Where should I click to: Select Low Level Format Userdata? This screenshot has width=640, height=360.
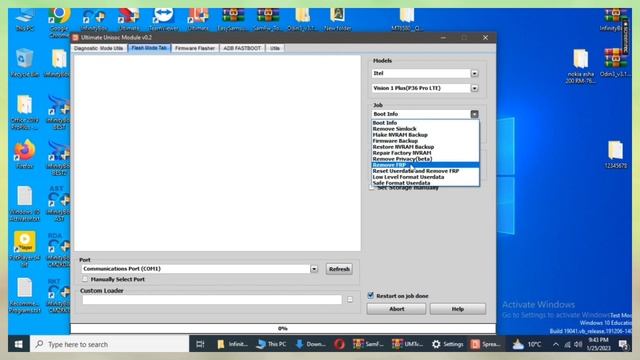click(425, 177)
